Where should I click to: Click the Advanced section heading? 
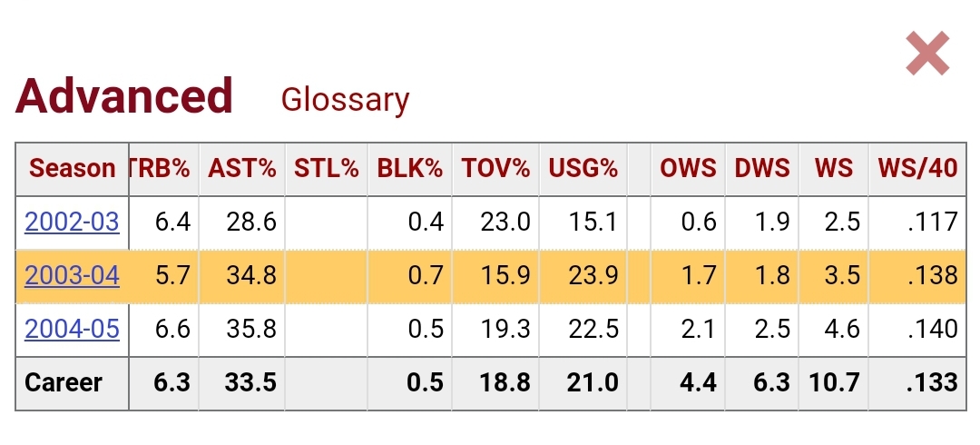click(124, 96)
